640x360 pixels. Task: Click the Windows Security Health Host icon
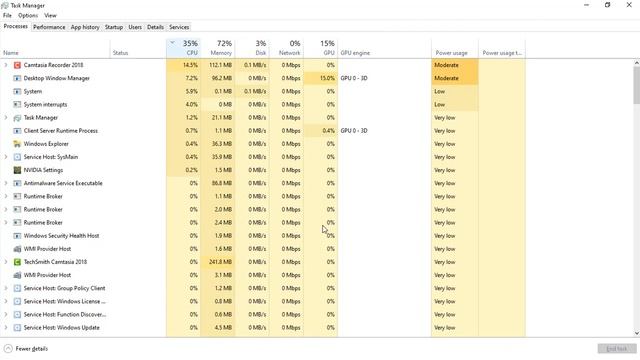click(x=17, y=236)
